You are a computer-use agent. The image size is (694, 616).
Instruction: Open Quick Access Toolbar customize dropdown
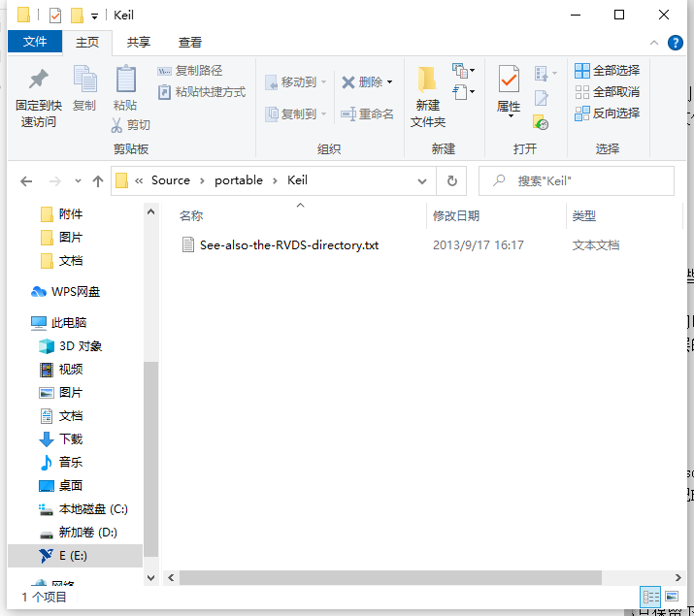(94, 16)
